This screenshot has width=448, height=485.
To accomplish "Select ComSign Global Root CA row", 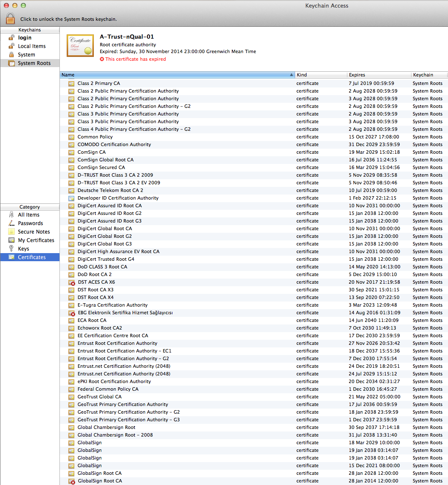I will pyautogui.click(x=254, y=160).
